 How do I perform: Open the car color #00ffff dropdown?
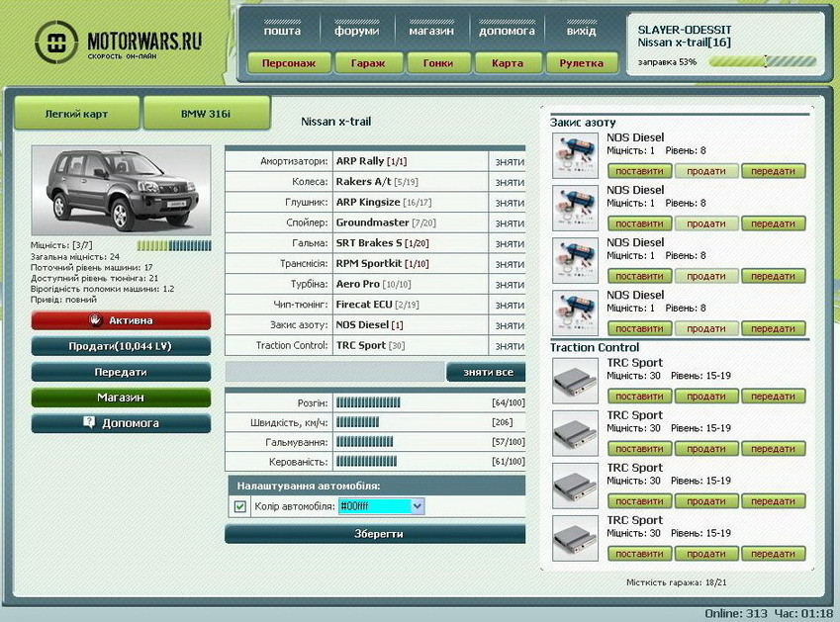click(381, 506)
